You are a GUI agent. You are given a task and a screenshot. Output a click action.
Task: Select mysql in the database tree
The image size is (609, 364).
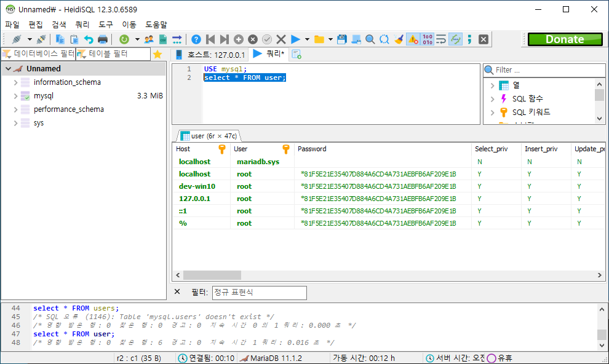click(44, 96)
